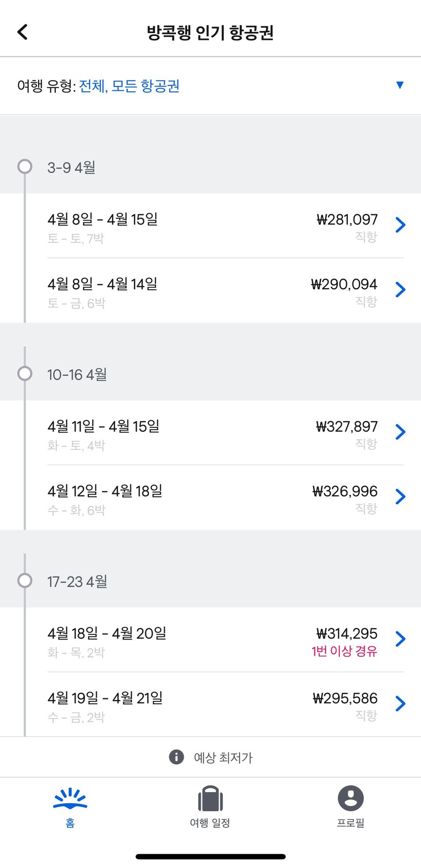The width and height of the screenshot is (421, 868).
Task: Tap chevron for ₩290,094 flight
Action: (400, 289)
